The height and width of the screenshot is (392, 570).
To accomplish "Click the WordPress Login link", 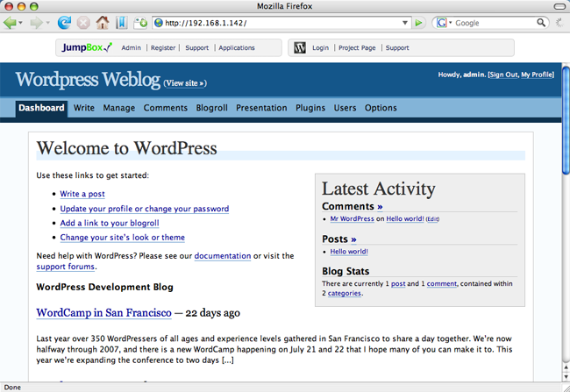I will 320,47.
